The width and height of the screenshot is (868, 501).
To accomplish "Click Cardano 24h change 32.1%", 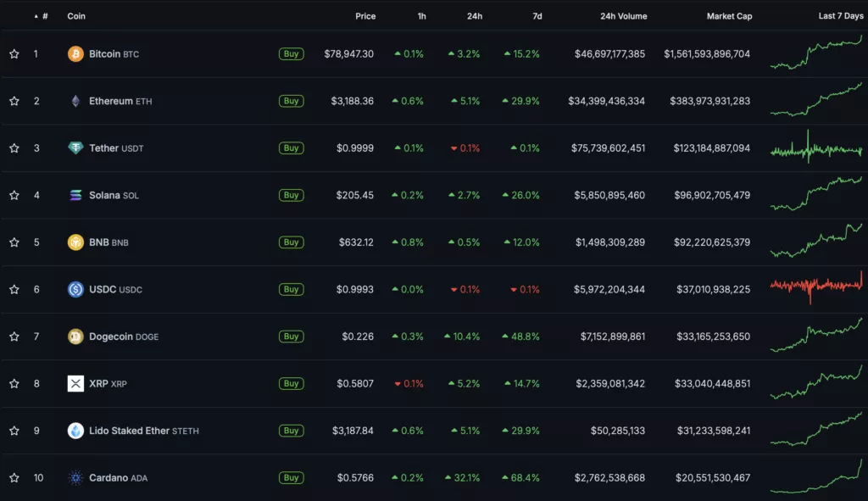I will click(462, 477).
